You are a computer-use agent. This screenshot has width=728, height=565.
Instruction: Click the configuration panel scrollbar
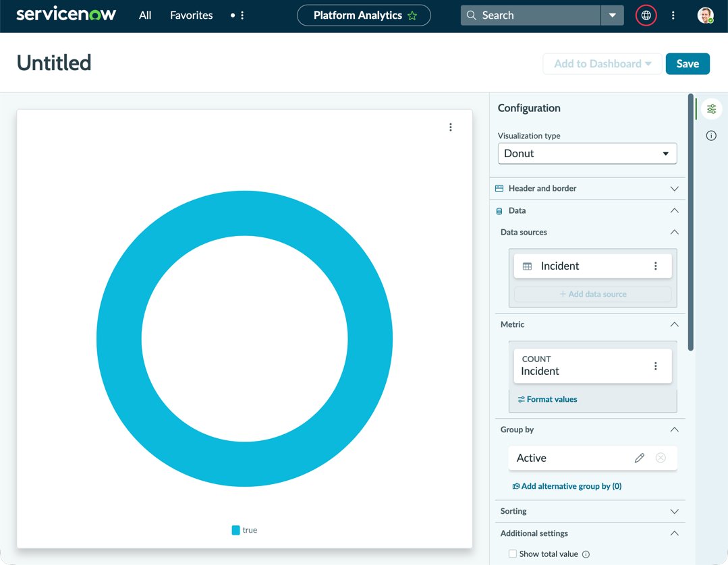tap(690, 222)
